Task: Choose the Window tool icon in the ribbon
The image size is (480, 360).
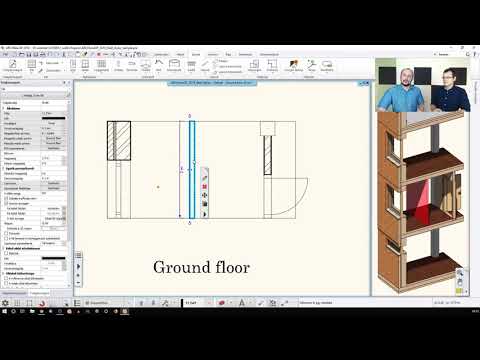Action: pos(85,65)
